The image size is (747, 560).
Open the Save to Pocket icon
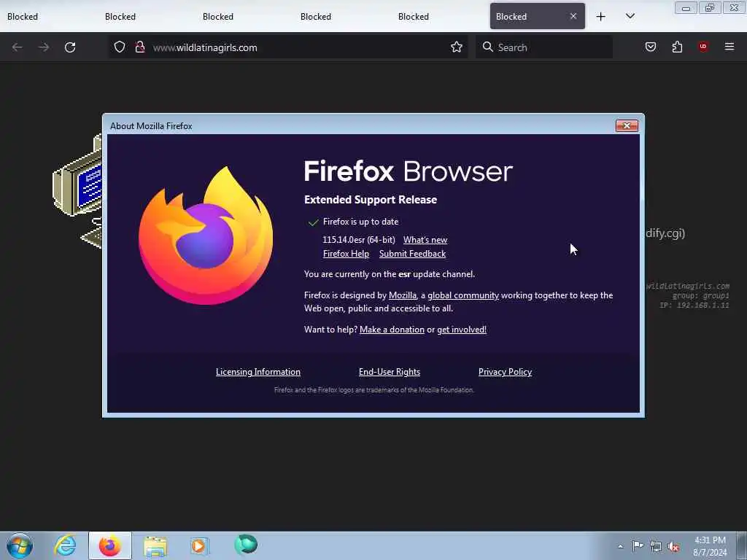[650, 47]
